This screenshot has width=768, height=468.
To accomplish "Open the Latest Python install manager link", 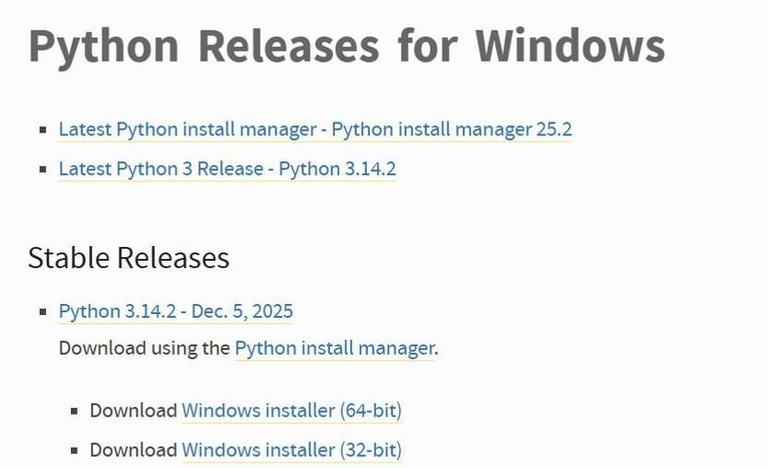I will point(315,129).
